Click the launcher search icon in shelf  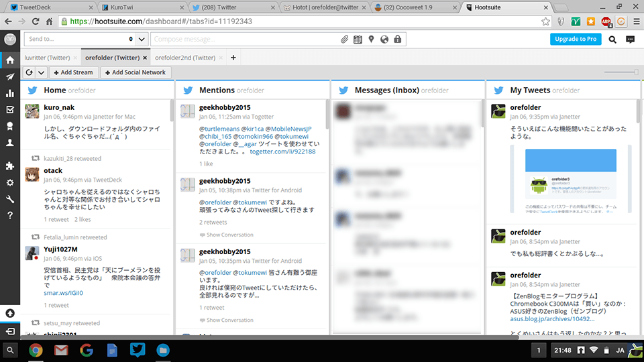(10, 351)
